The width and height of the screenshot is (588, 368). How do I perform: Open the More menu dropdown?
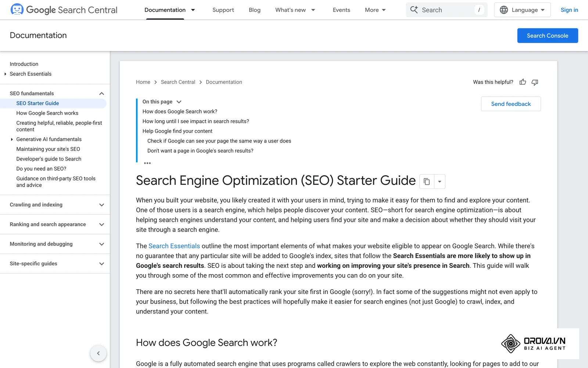pyautogui.click(x=375, y=10)
